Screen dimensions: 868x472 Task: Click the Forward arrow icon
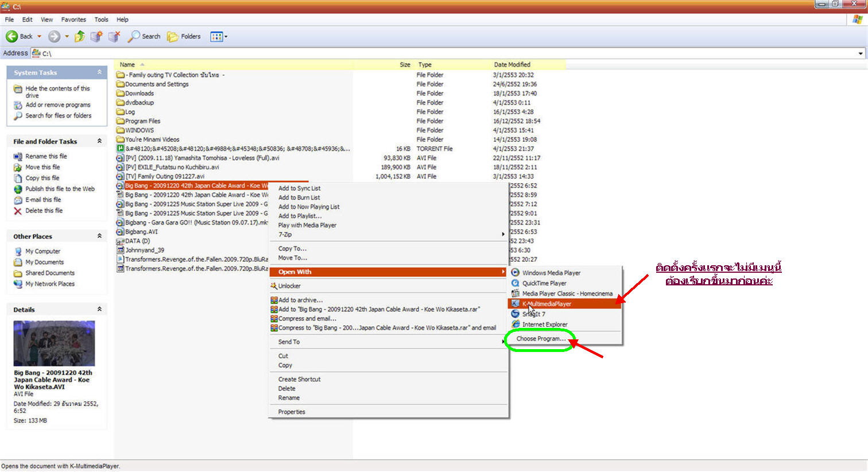(x=54, y=36)
